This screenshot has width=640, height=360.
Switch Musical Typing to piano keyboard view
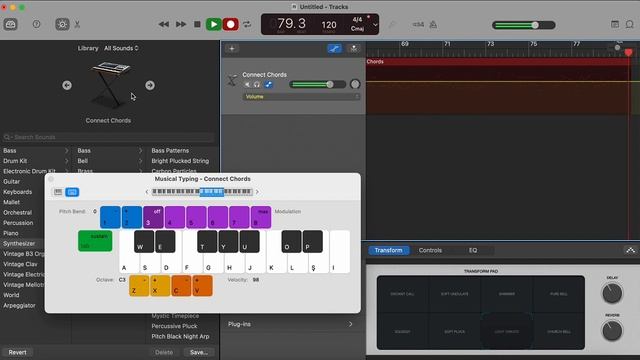coord(58,192)
